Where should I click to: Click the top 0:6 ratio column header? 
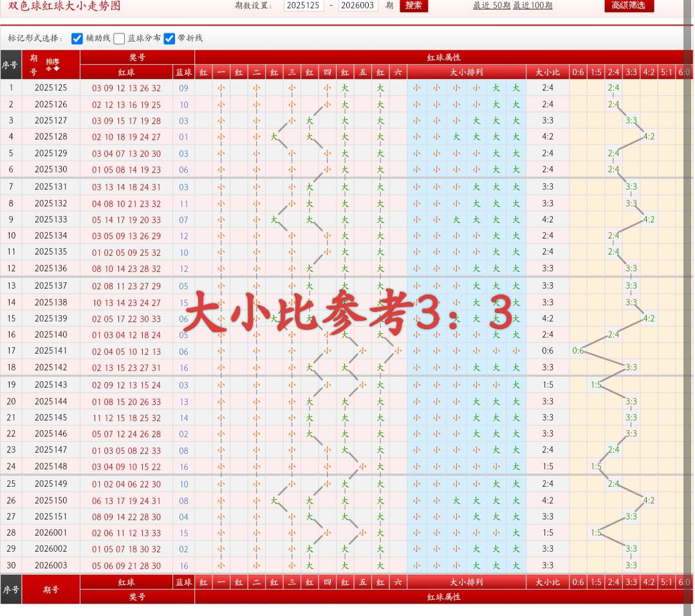pyautogui.click(x=578, y=73)
